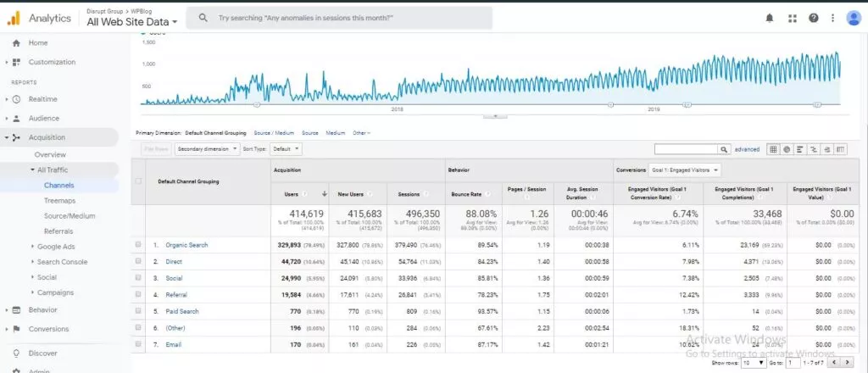Check the Referral row checkbox
This screenshot has width=868, height=373.
coord(138,294)
